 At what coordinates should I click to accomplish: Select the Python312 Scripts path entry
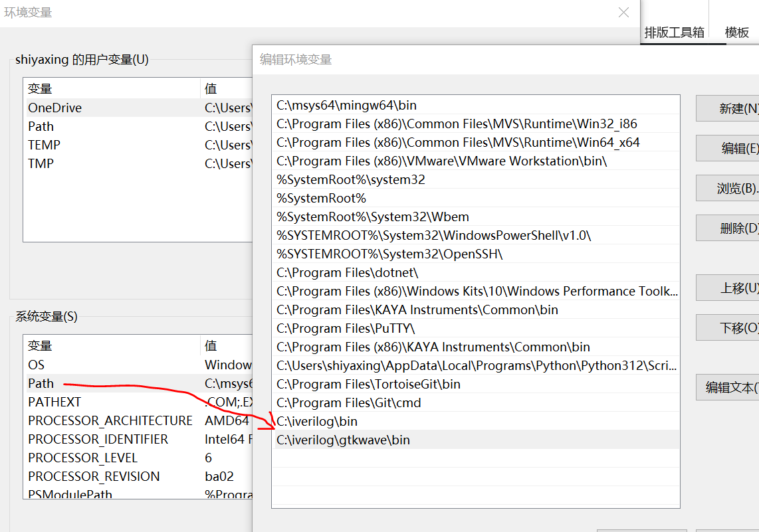coord(476,366)
